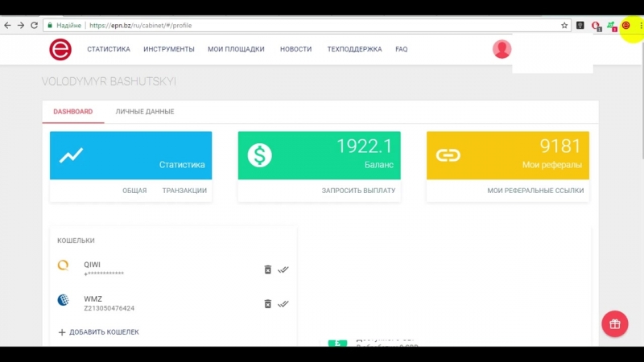Open Мои реферальные ссылки link
The height and width of the screenshot is (362, 644).
pyautogui.click(x=535, y=191)
